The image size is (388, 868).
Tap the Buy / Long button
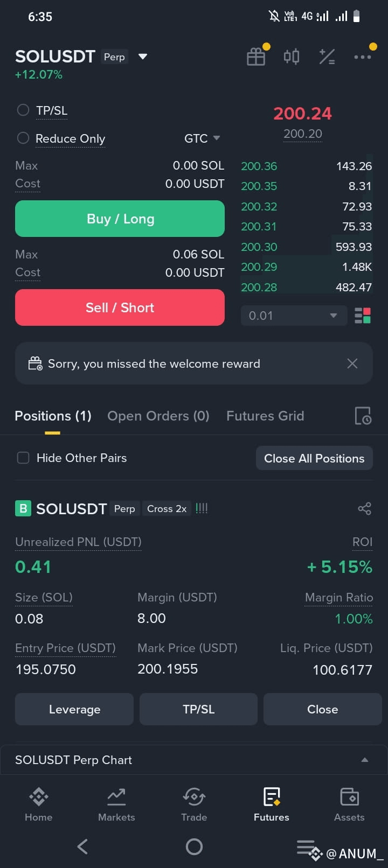click(x=120, y=219)
